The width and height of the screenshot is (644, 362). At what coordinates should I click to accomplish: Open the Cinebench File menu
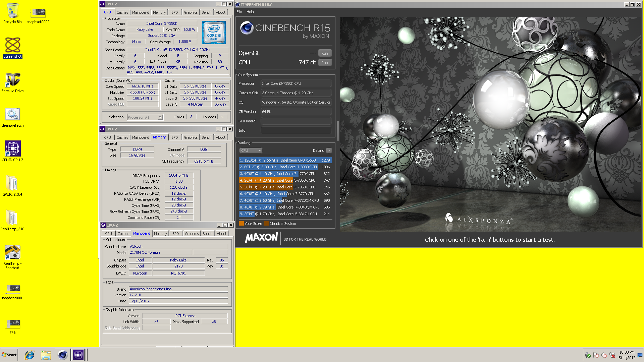point(239,12)
